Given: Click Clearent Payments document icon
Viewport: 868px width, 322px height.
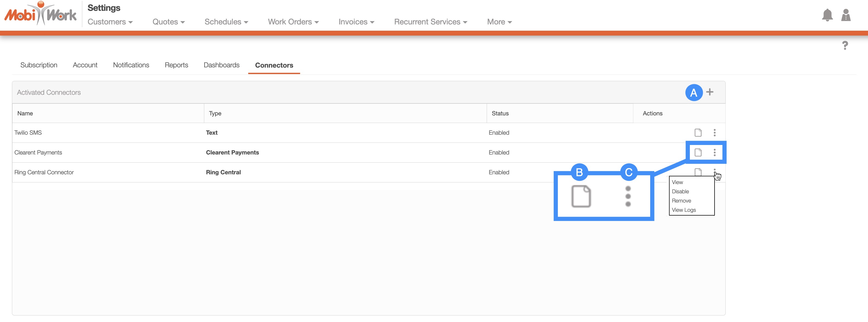Looking at the screenshot, I should (x=698, y=153).
